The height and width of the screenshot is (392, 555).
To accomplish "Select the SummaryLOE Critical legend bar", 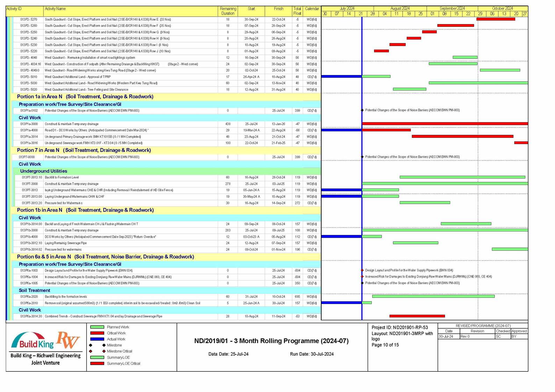I will pos(97,363).
